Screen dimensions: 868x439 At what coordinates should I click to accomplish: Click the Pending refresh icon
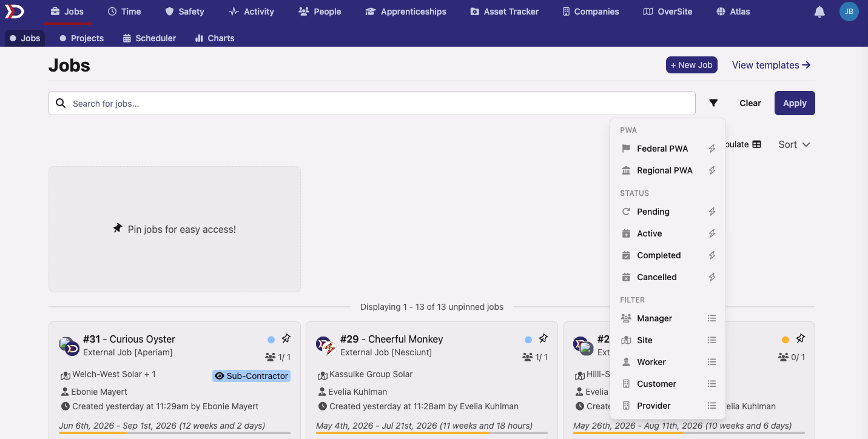pyautogui.click(x=626, y=212)
